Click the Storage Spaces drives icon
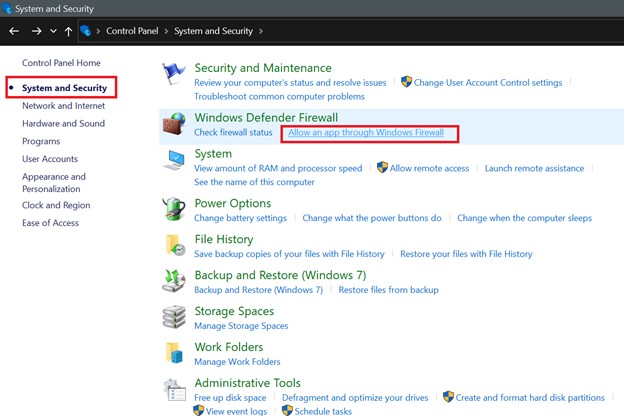 coord(174,317)
